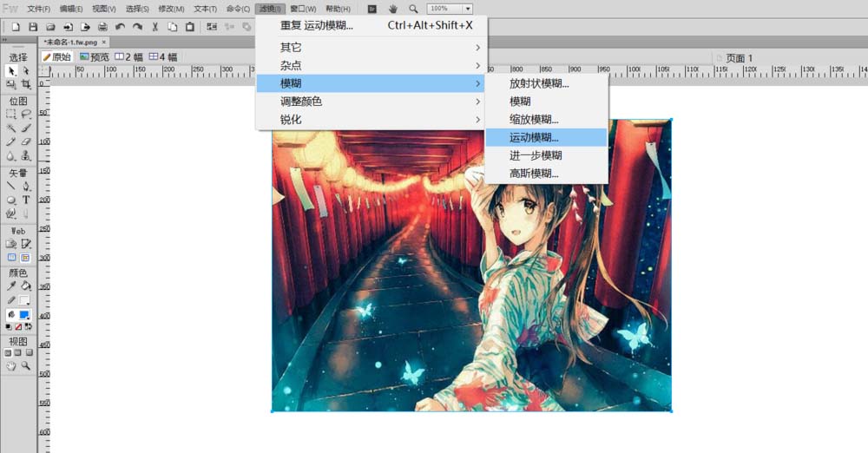Click Cut scissors toolbar icon
Image resolution: width=868 pixels, height=453 pixels.
[x=155, y=27]
